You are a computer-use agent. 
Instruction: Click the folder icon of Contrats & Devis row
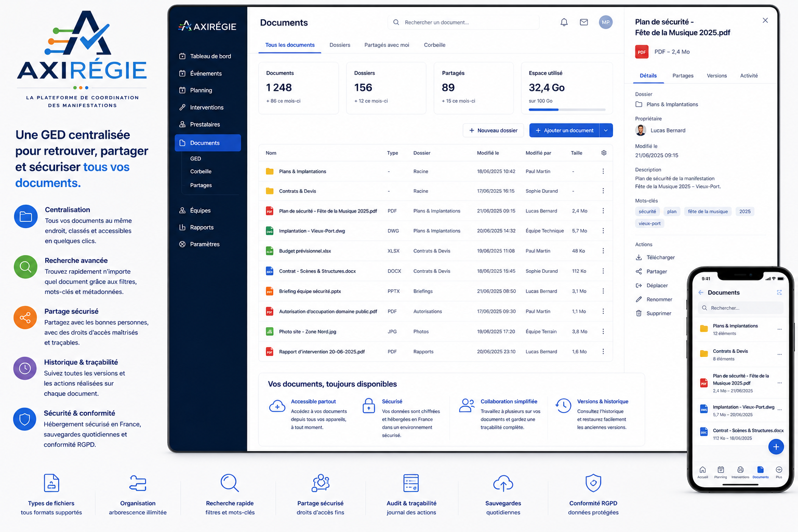(x=270, y=191)
